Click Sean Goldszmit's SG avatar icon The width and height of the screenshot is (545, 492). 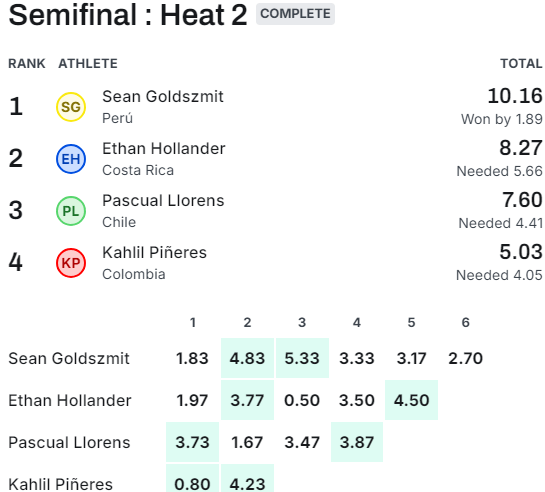tap(71, 107)
